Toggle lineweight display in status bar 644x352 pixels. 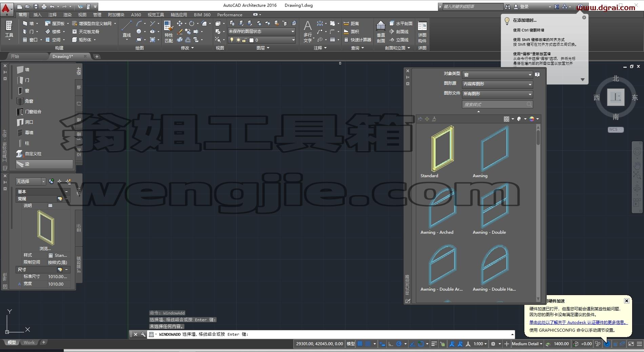[434, 344]
